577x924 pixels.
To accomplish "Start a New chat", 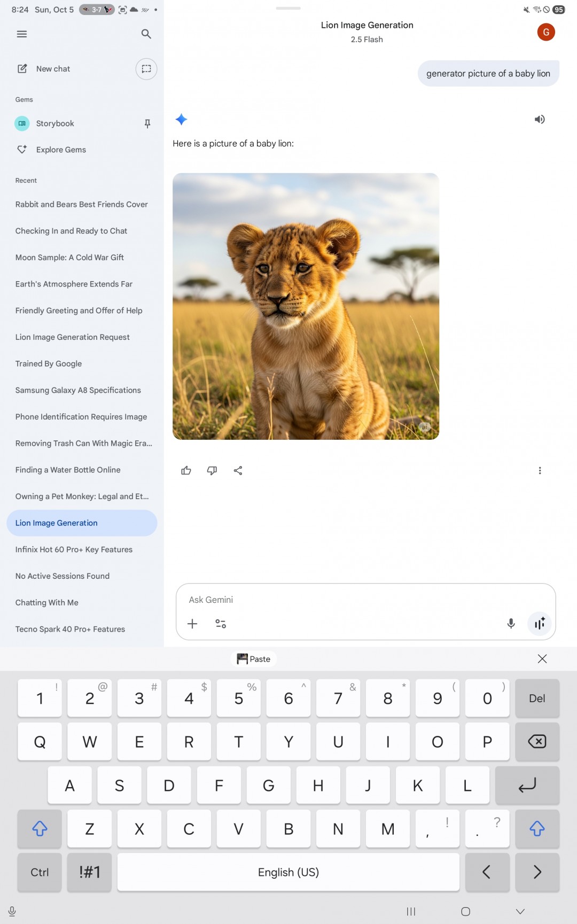I will tap(53, 69).
